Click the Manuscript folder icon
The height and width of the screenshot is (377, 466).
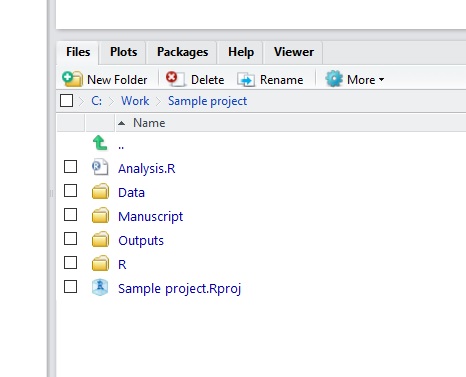pos(100,215)
